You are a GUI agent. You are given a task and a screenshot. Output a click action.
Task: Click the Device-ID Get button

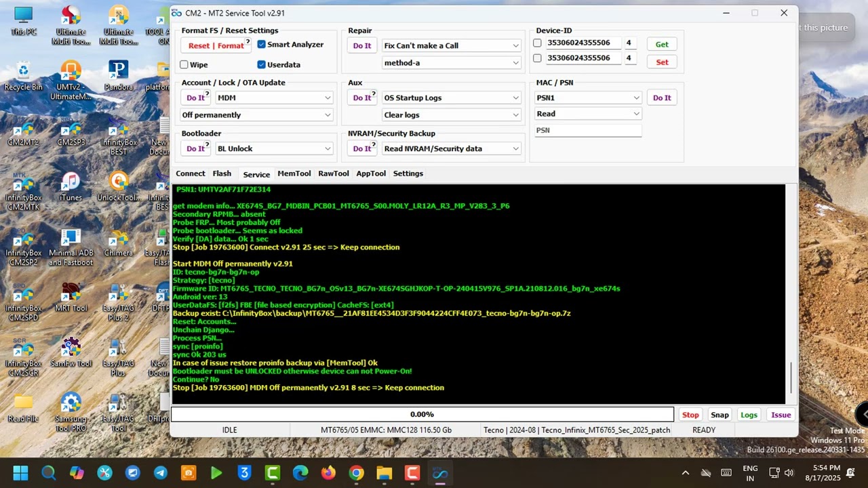tap(662, 44)
